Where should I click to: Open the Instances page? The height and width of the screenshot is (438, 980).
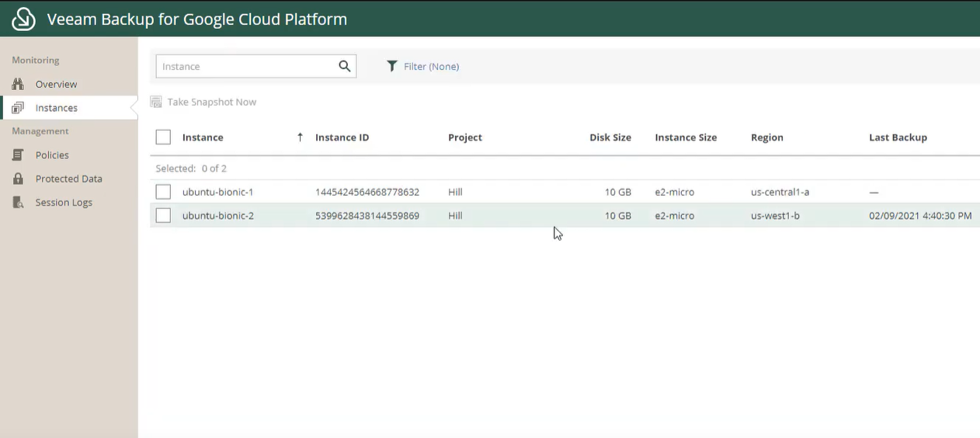click(57, 108)
